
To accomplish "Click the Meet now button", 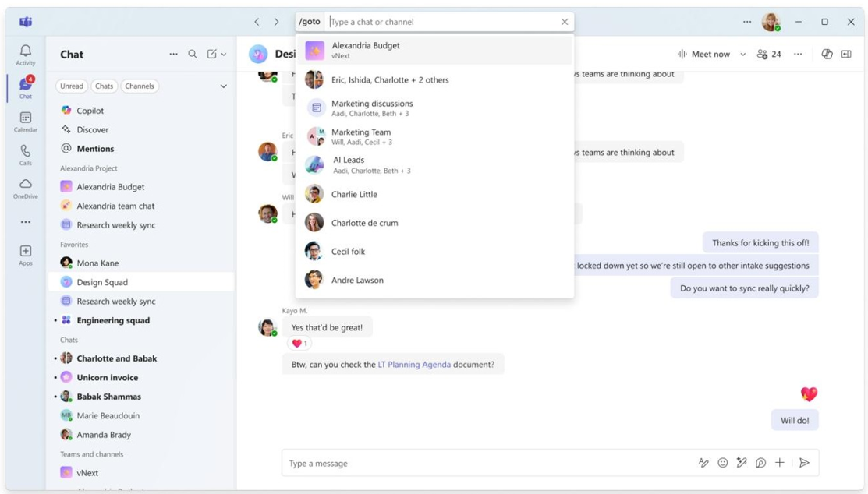I will 704,55.
